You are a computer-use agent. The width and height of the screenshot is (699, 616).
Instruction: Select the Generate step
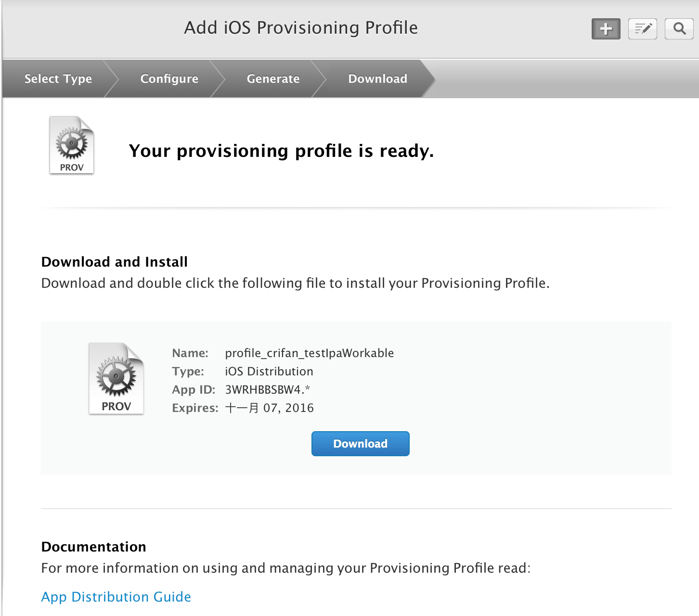point(273,78)
